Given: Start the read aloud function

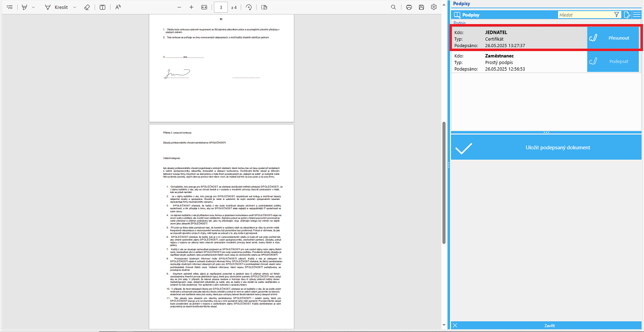Looking at the screenshot, I should (118, 7).
